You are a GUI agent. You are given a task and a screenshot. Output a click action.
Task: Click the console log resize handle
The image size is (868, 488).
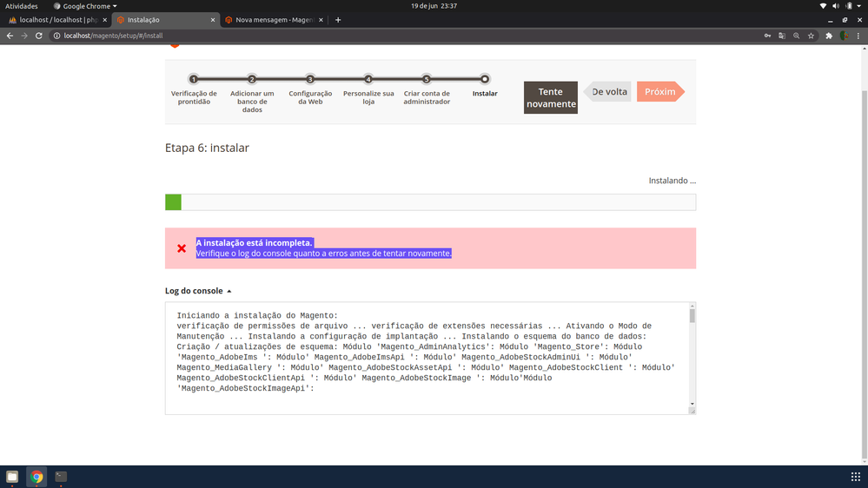click(692, 411)
